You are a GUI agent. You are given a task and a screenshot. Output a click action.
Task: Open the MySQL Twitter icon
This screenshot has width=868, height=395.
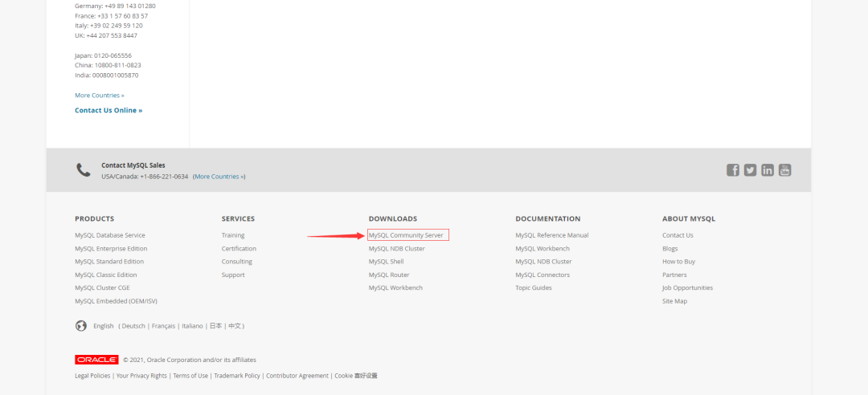point(750,170)
